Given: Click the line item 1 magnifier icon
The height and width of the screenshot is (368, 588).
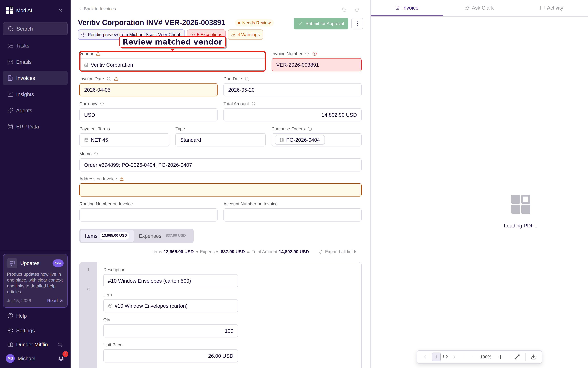Looking at the screenshot, I should [88, 289].
